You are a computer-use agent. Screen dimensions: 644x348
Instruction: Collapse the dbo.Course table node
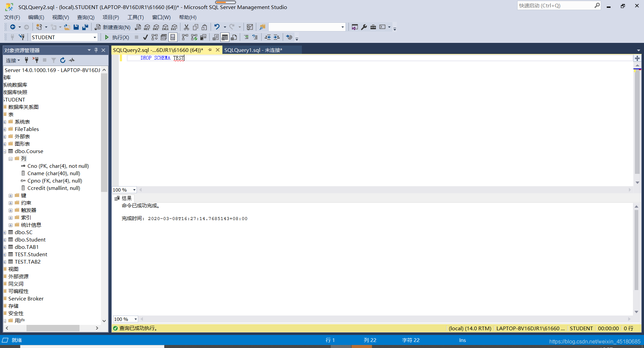(5, 151)
